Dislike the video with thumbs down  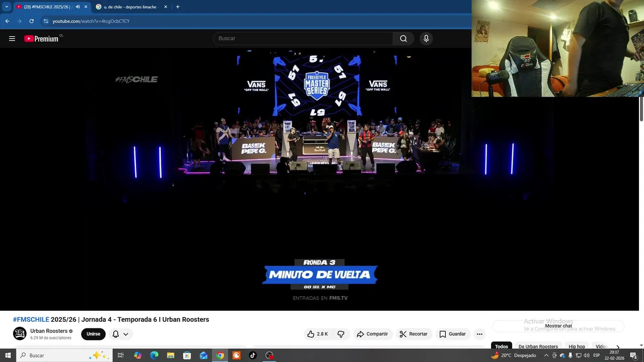point(341,334)
